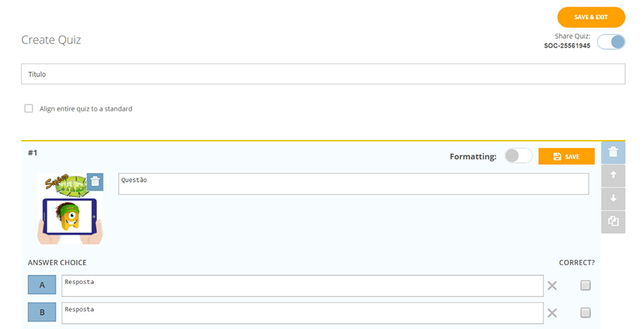Remove answer choice A with the X
644x329 pixels.
pyautogui.click(x=552, y=286)
